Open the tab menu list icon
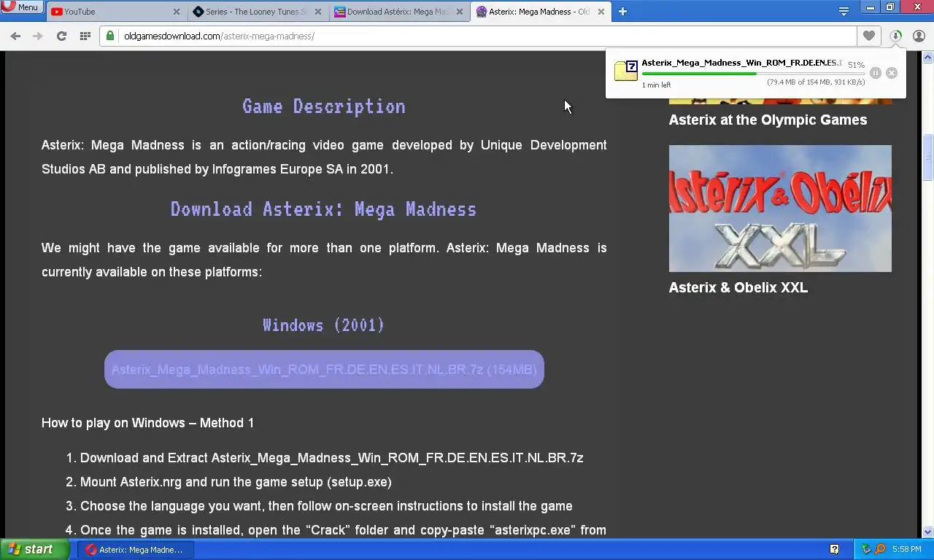 click(x=844, y=12)
